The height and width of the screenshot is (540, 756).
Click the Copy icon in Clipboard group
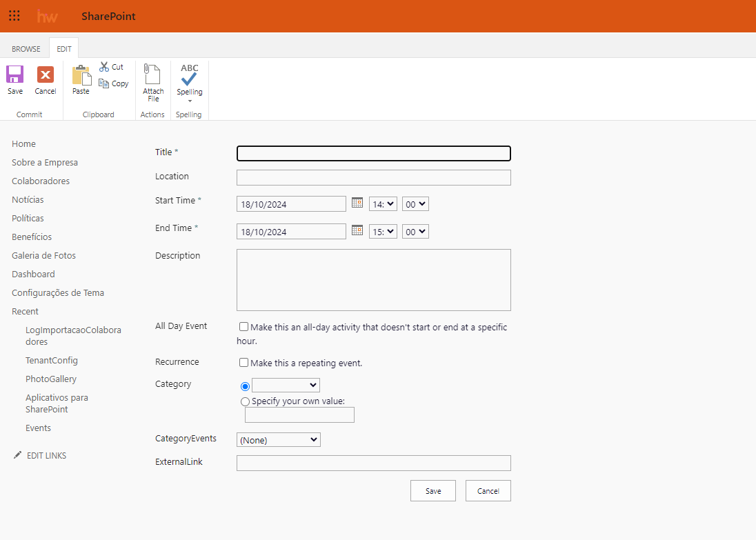[104, 83]
